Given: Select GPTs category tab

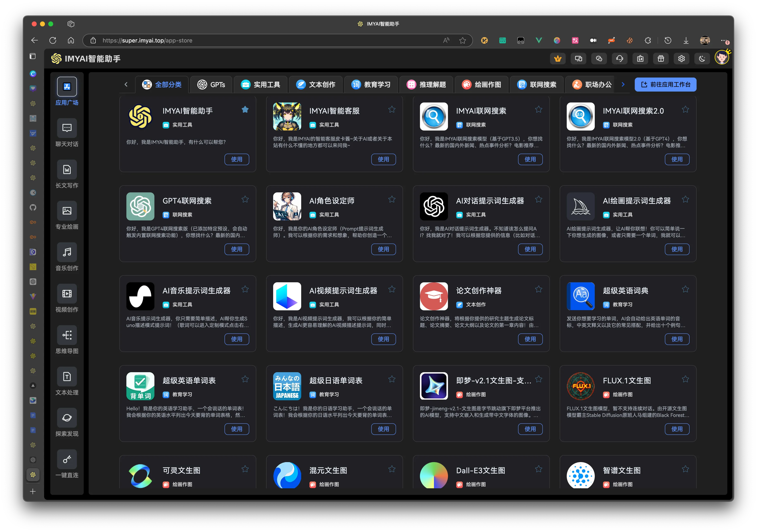Looking at the screenshot, I should (211, 84).
